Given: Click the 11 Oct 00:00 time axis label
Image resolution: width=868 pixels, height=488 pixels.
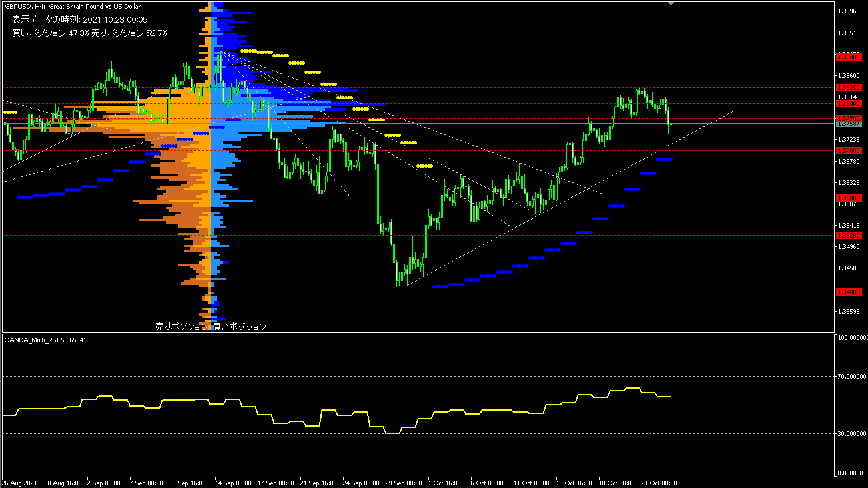Looking at the screenshot, I should (532, 482).
